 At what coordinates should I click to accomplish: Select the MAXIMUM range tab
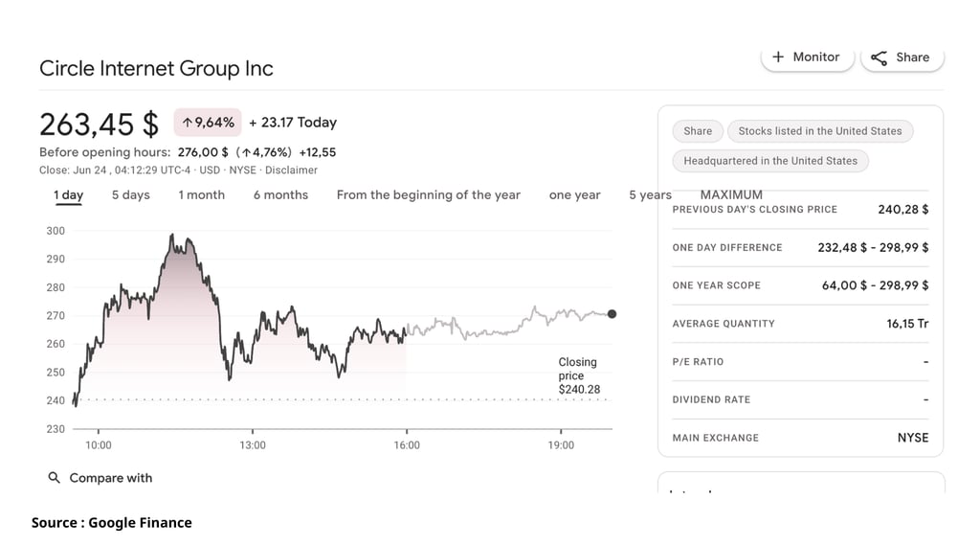731,195
